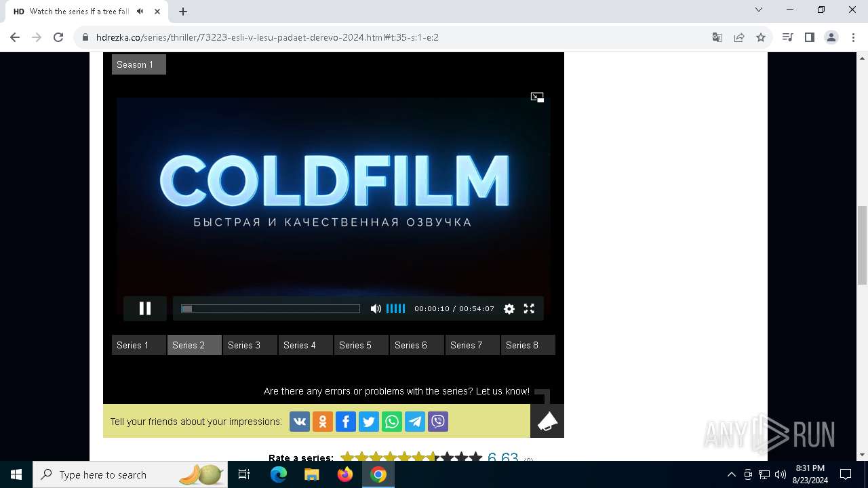Launch Microsoft Edge from taskbar
The height and width of the screenshot is (488, 868).
pos(279,474)
